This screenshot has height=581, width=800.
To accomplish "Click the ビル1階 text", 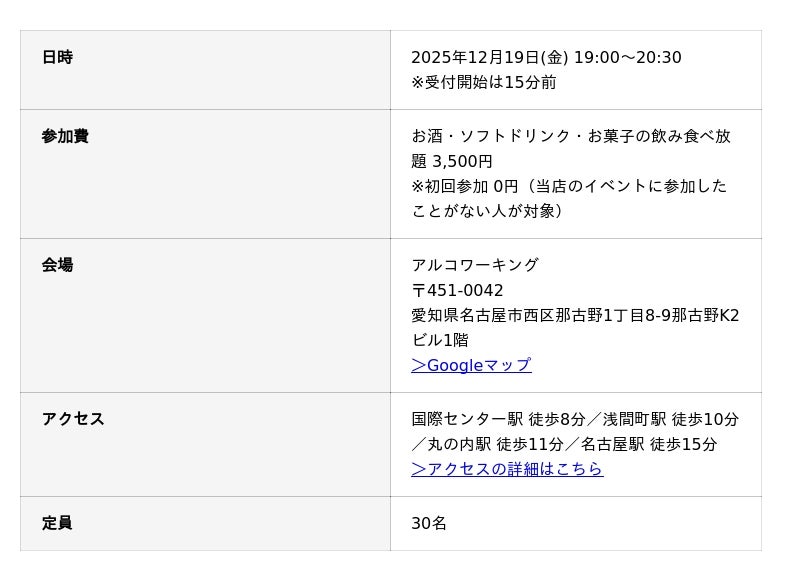I will [440, 340].
